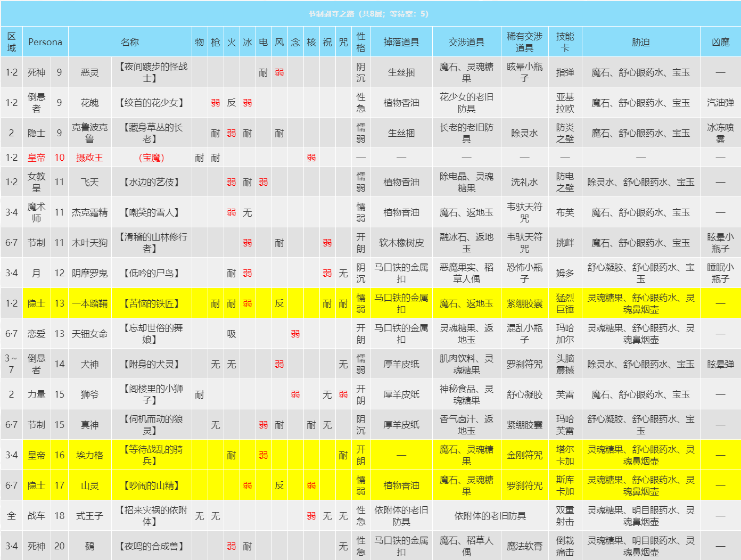Click 【夜鸣的合成兽】 description

coord(152,546)
